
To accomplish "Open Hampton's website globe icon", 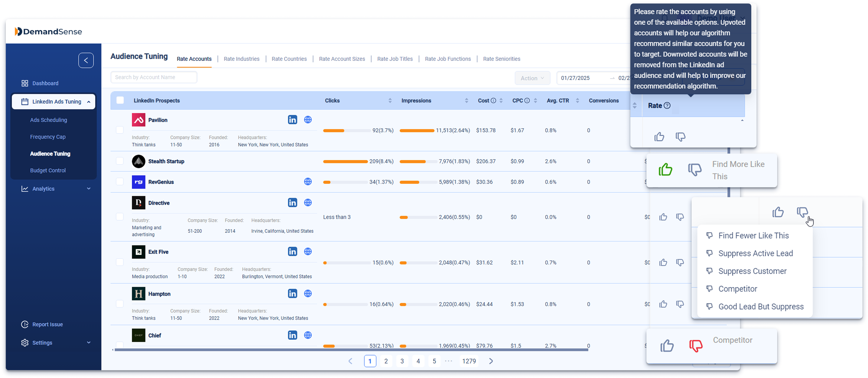I will [x=308, y=293].
